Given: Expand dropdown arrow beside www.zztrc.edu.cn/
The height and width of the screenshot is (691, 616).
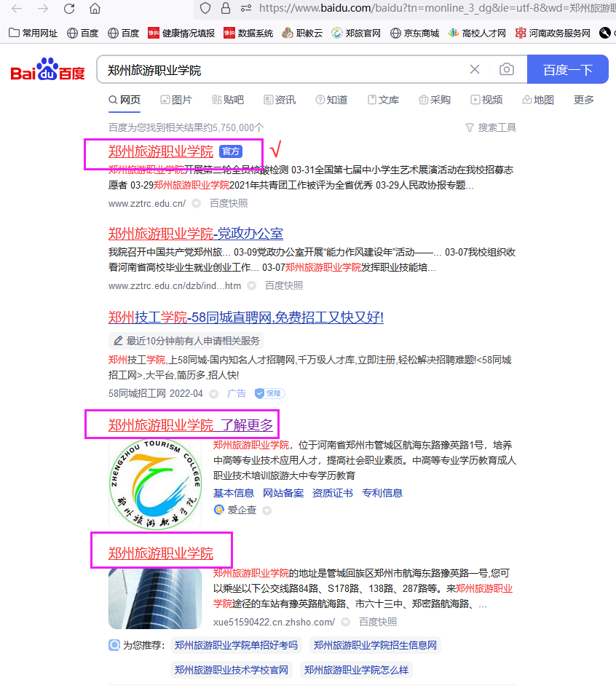Looking at the screenshot, I should [x=197, y=203].
